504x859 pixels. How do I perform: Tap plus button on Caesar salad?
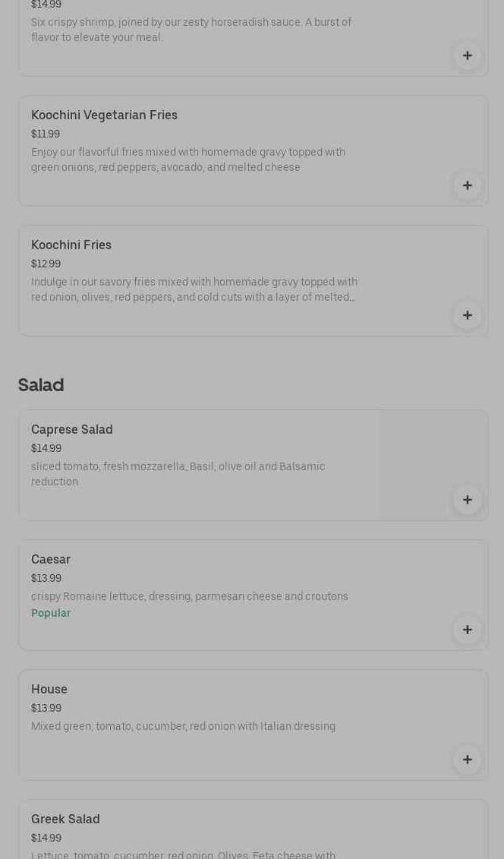[x=467, y=630]
